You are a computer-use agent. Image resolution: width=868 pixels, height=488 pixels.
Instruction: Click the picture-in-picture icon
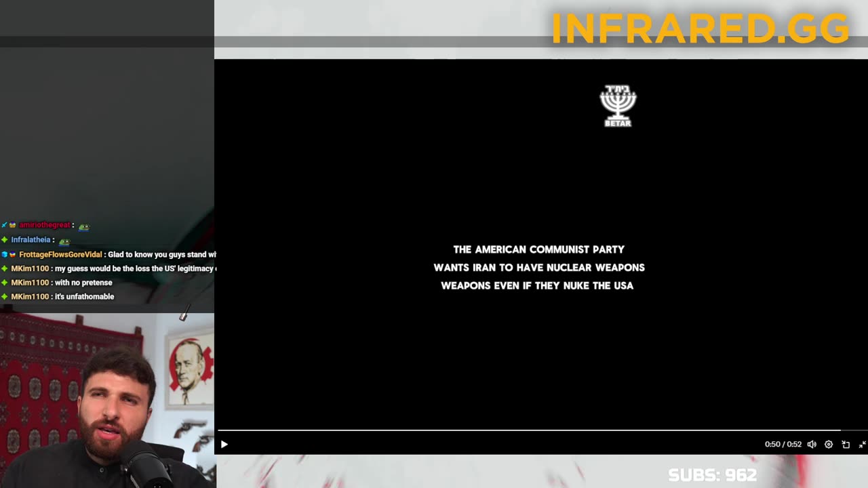point(846,445)
